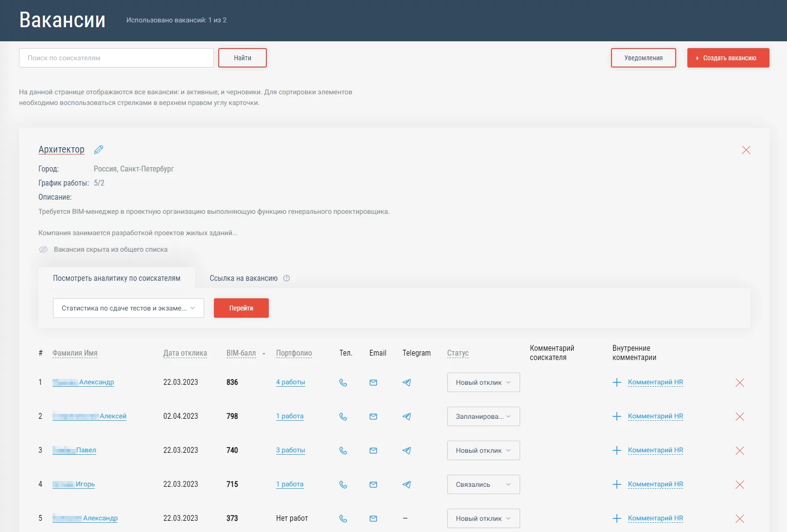
Task: Sort by Фамилия Имя column
Action: (75, 353)
